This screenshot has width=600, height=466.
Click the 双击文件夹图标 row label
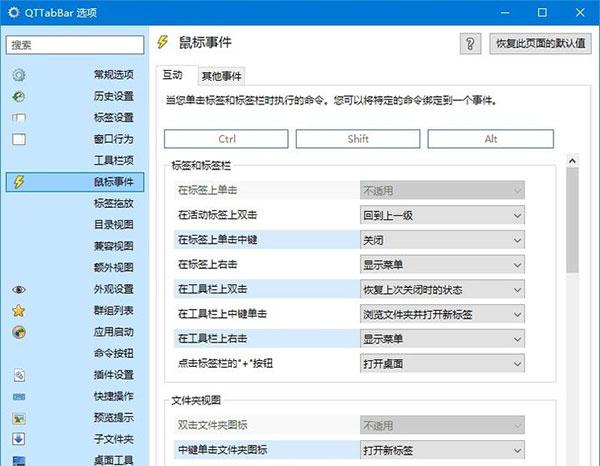212,425
